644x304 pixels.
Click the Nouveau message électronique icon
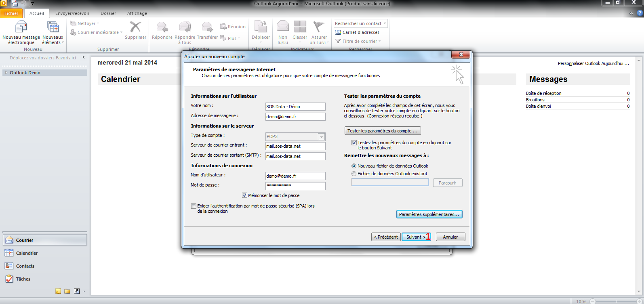pyautogui.click(x=21, y=27)
